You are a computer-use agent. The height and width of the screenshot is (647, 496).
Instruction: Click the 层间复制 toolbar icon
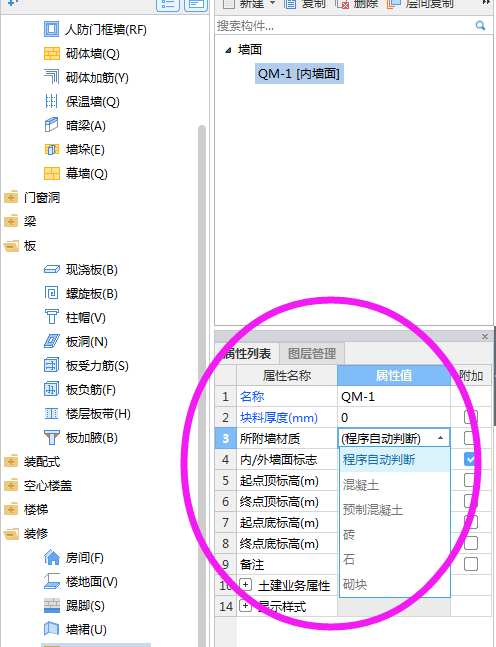coord(394,4)
